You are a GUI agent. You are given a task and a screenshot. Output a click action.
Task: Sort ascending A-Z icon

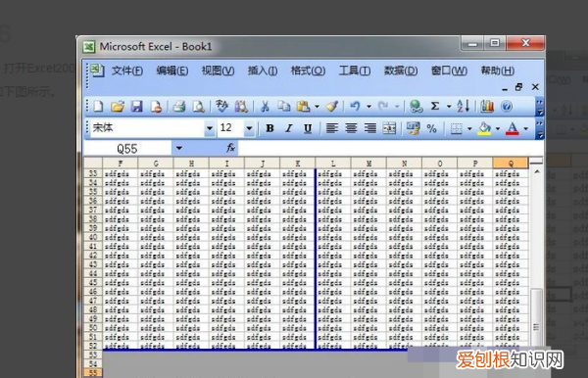[x=464, y=107]
